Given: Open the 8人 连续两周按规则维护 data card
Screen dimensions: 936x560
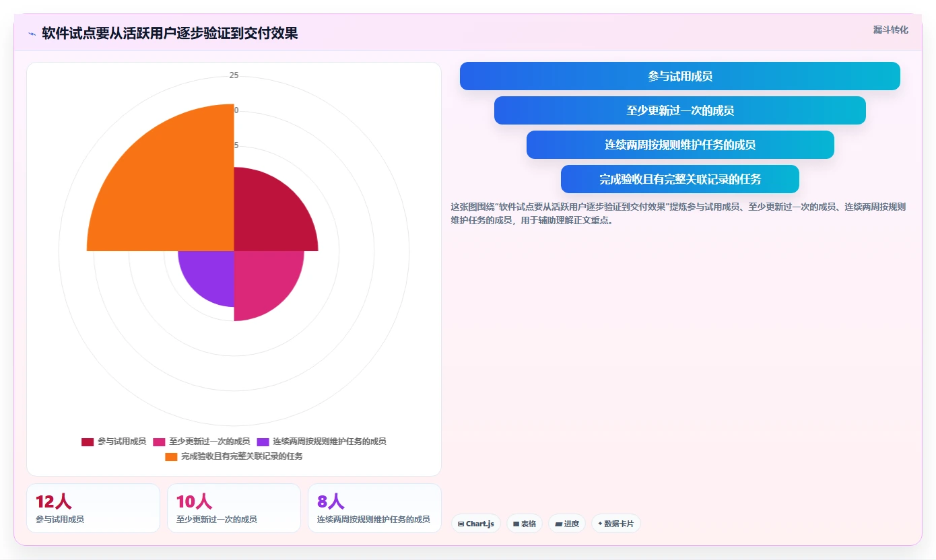Looking at the screenshot, I should (x=374, y=508).
